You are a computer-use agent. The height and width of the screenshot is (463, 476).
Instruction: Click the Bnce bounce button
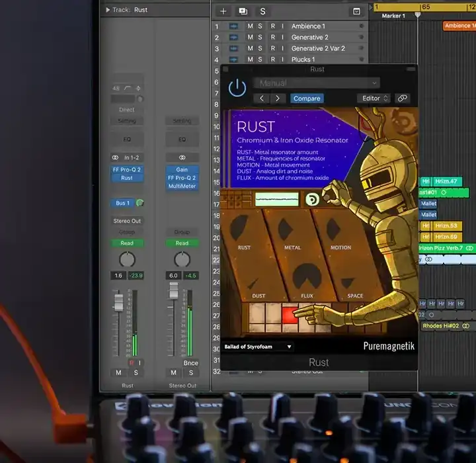pyautogui.click(x=190, y=362)
